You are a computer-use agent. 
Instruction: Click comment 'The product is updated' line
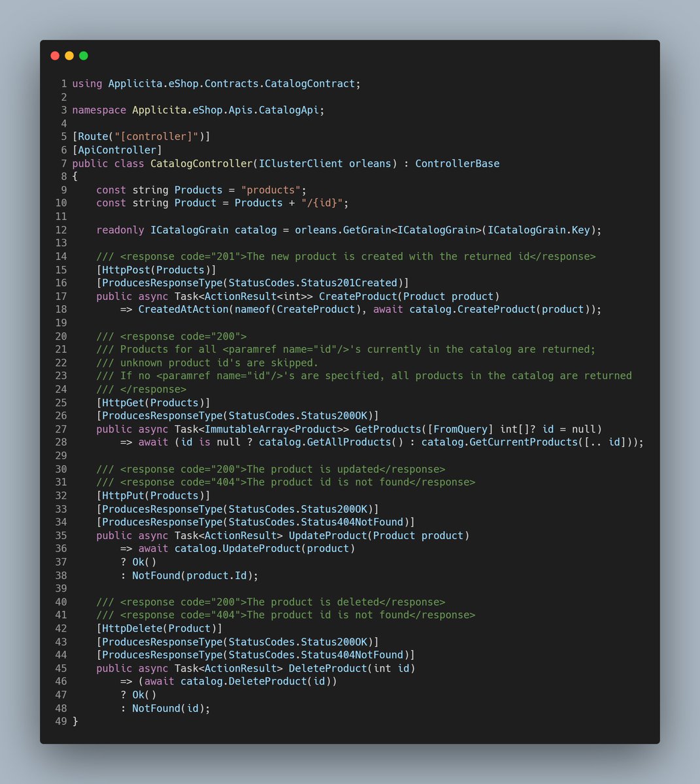pyautogui.click(x=271, y=469)
